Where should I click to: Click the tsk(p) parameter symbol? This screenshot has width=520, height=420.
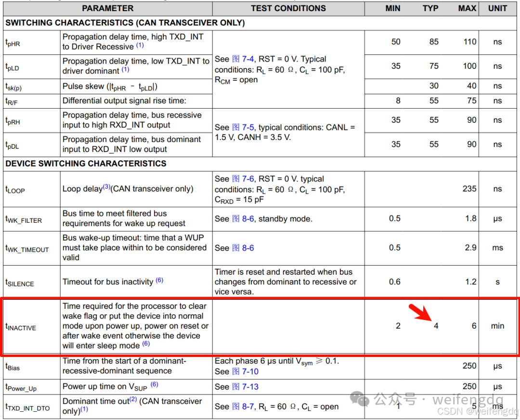13,87
